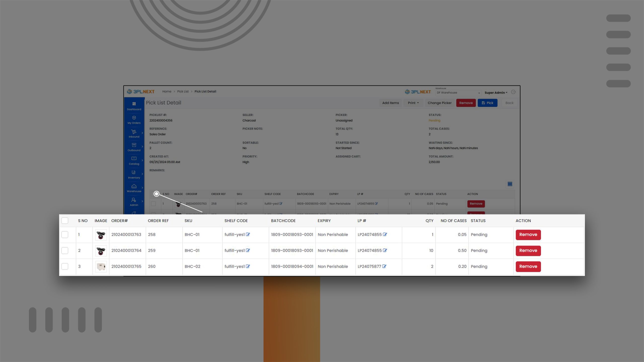
Task: Open the Inventory sidebar icon
Action: (134, 174)
